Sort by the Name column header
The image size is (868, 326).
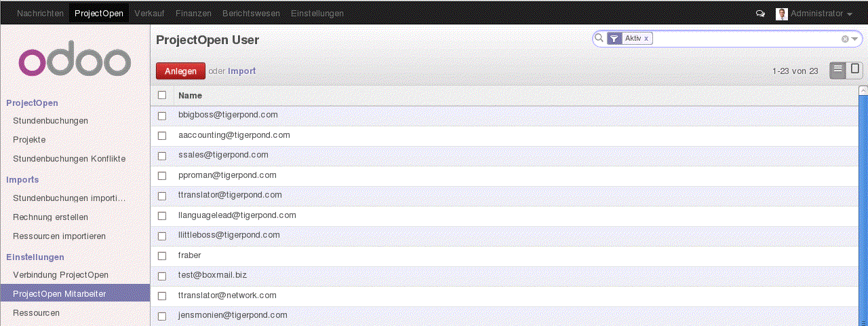pyautogui.click(x=190, y=96)
